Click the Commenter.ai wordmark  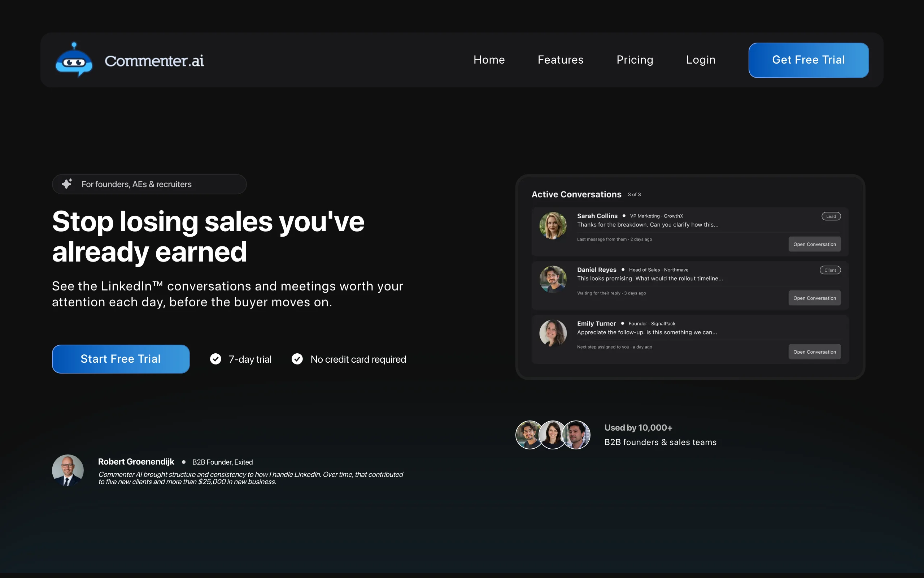point(154,60)
